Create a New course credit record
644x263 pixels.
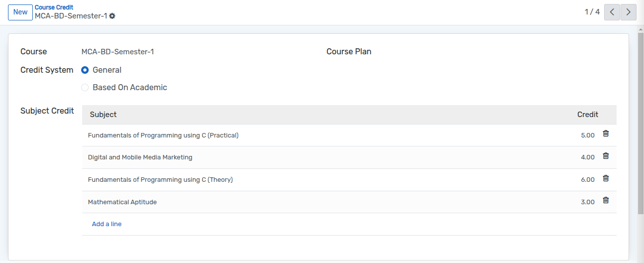point(20,12)
